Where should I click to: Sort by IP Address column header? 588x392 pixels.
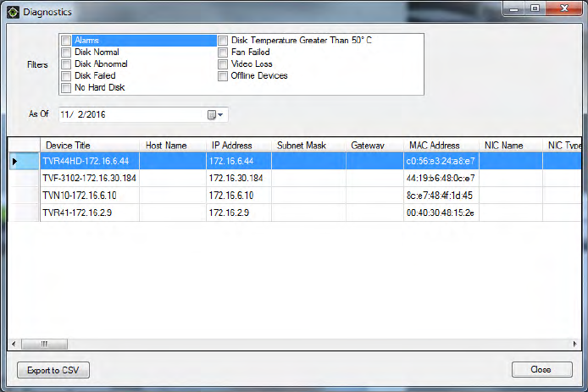pos(238,146)
